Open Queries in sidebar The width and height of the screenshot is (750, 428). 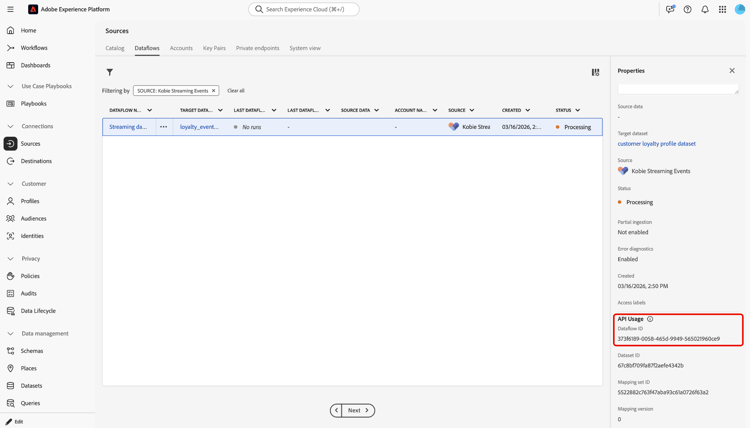coord(30,403)
